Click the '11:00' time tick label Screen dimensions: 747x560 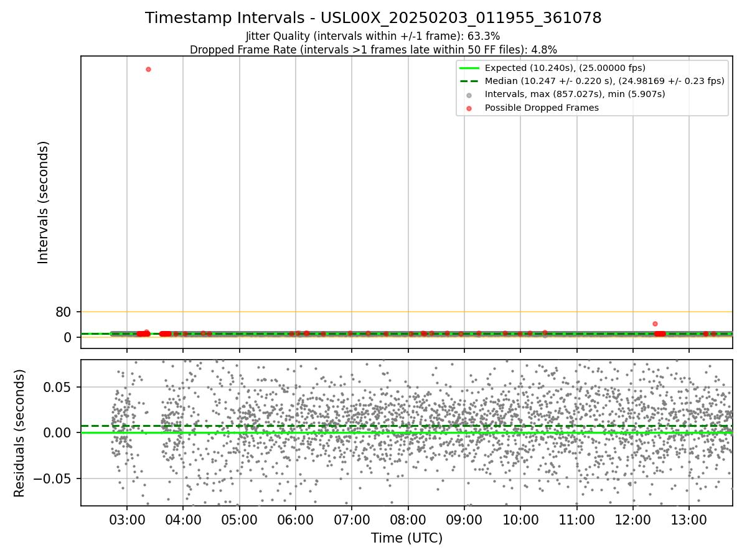pos(576,519)
